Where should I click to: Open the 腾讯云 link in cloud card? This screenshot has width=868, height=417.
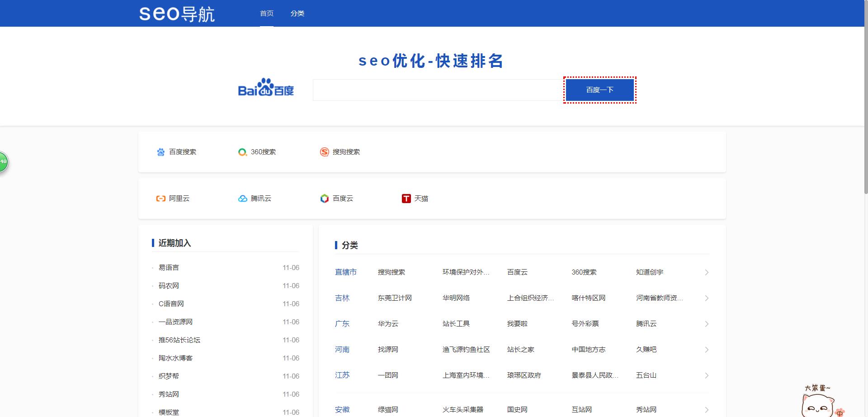261,199
